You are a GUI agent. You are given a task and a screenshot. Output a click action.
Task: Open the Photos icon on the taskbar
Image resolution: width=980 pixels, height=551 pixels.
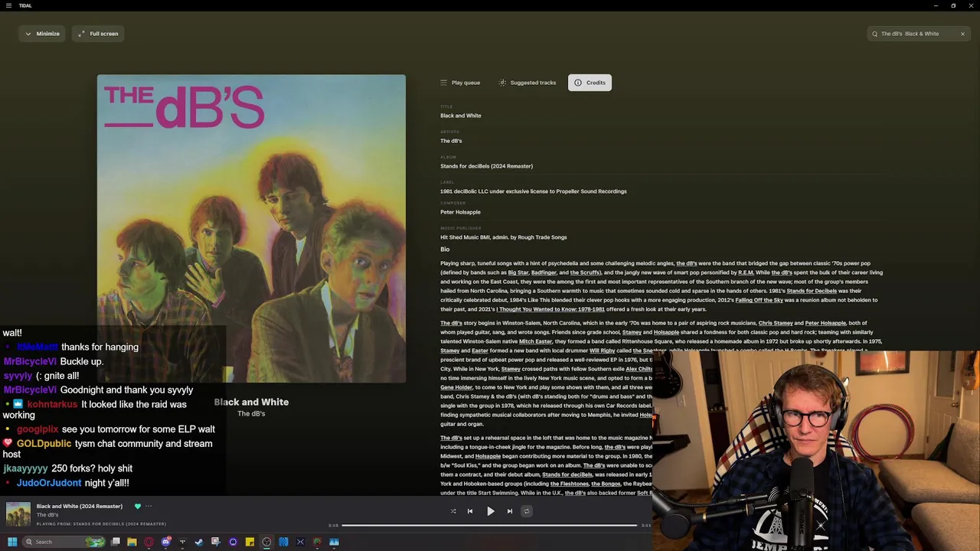click(x=334, y=542)
